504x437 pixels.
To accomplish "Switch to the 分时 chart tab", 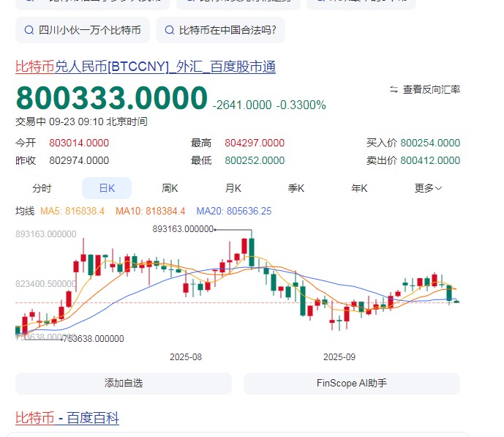I will coord(42,188).
